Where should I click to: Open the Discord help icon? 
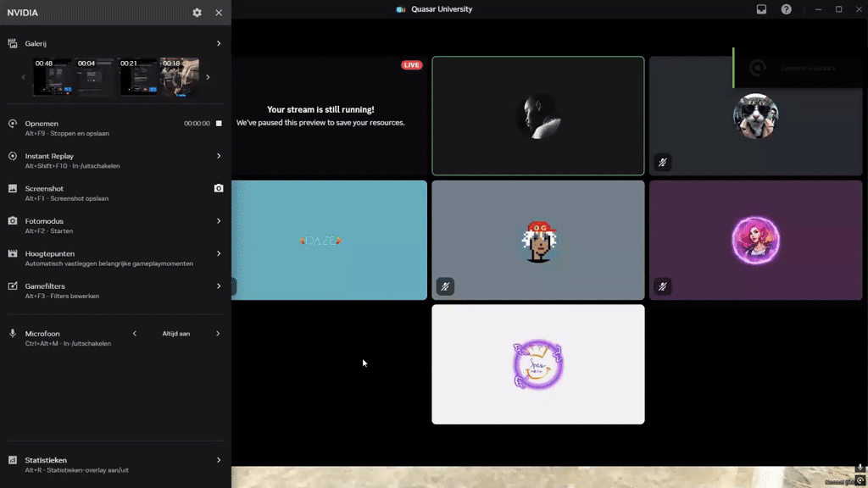pos(786,9)
